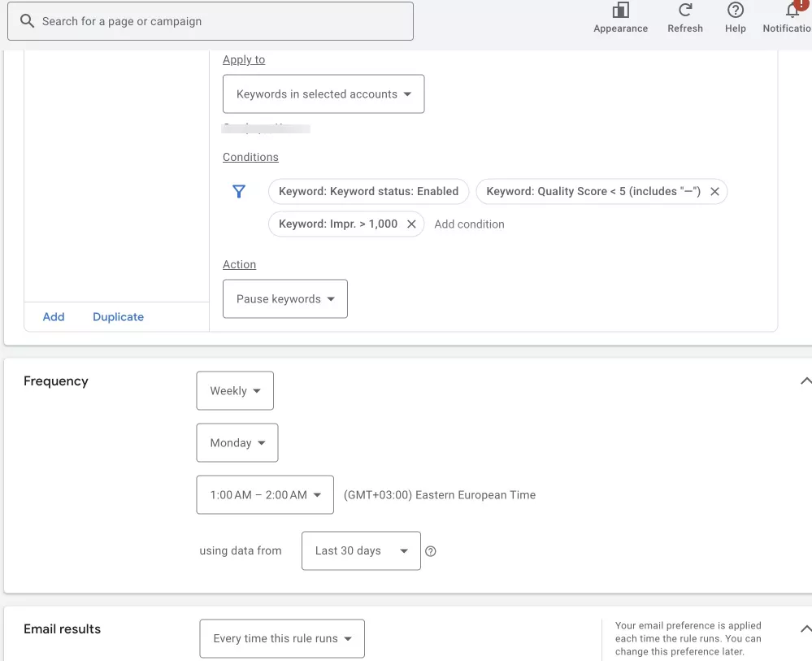Open the Notifications bell

[x=792, y=10]
